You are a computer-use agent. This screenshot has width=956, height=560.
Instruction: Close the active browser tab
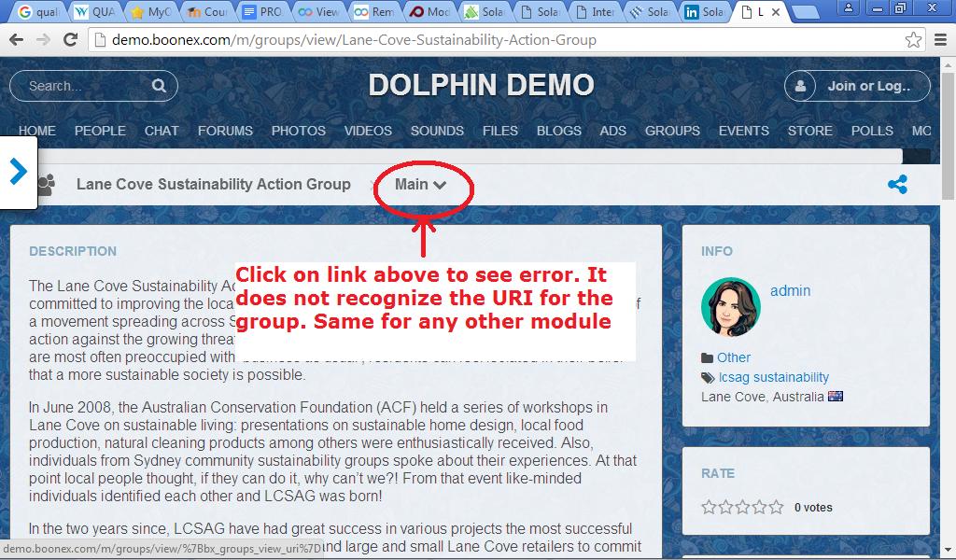coord(776,11)
